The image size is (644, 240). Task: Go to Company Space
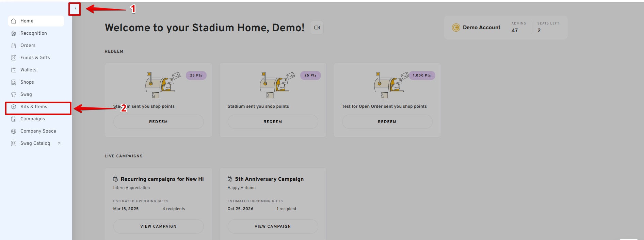click(x=38, y=131)
